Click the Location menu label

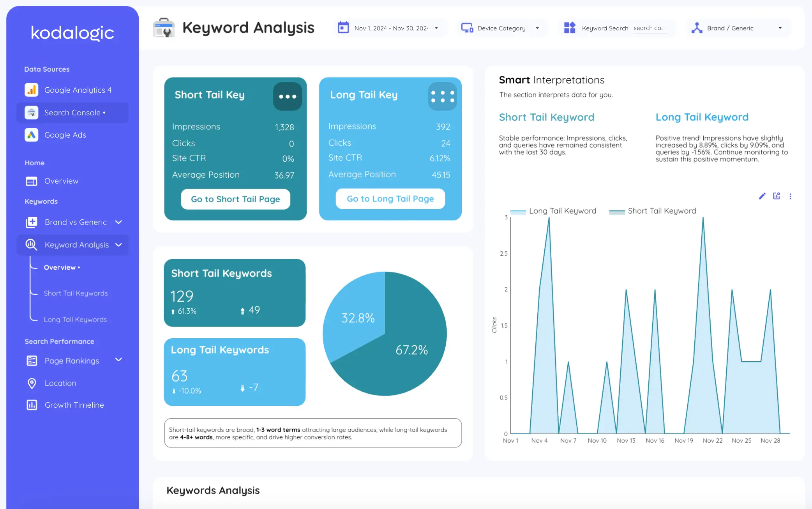click(60, 384)
